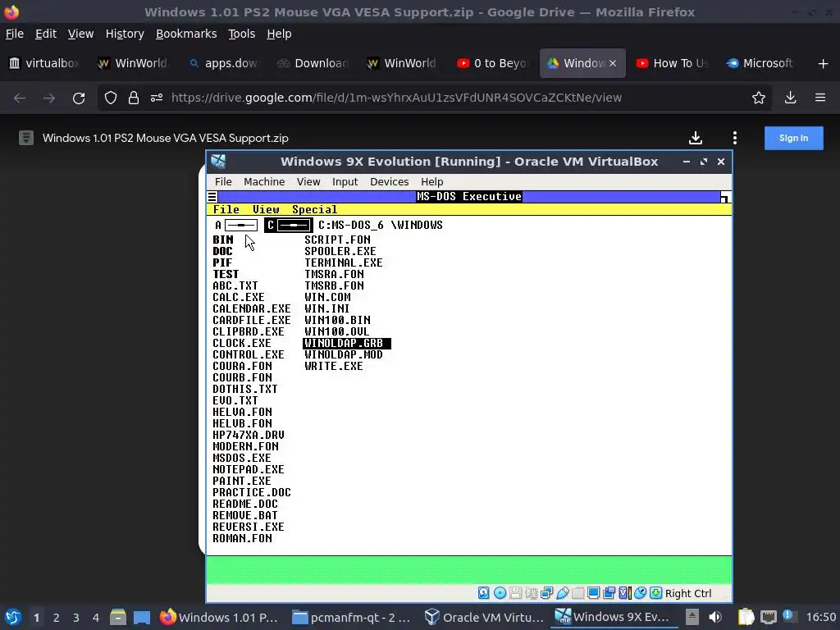Open Firefox Tools menu
Image resolution: width=840 pixels, height=630 pixels.
pyautogui.click(x=242, y=34)
